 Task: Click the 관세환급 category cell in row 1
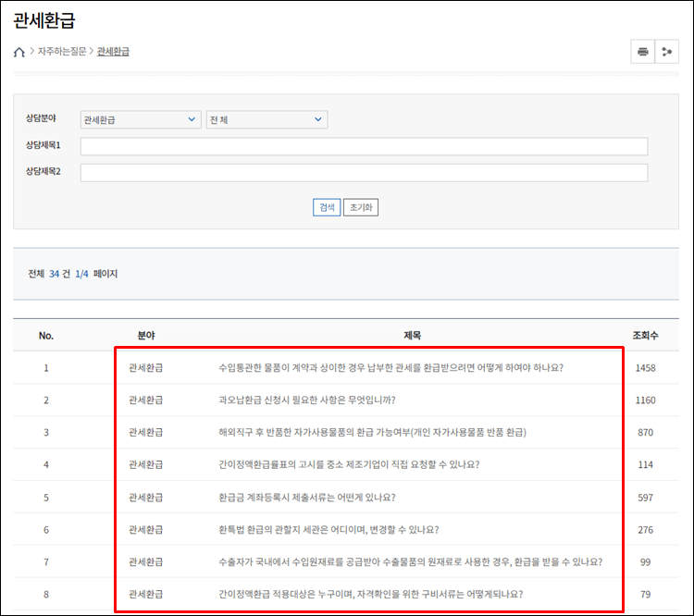145,368
